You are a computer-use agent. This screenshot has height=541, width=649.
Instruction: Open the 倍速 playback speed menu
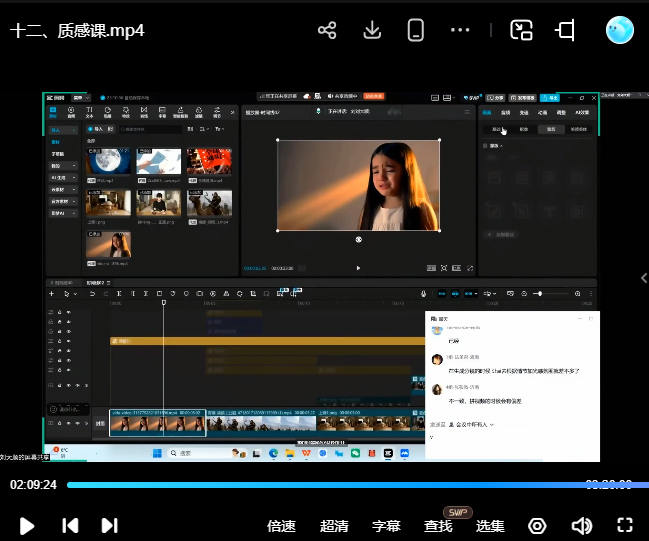coord(282,526)
